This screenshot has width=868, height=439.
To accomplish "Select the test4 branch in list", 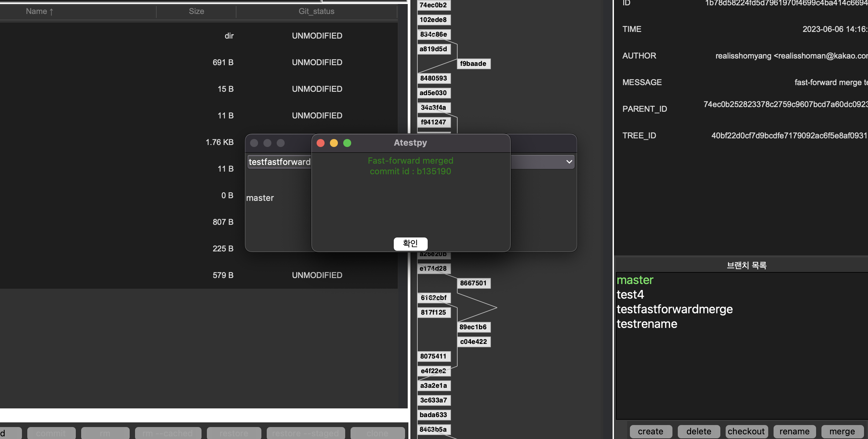I will pyautogui.click(x=630, y=295).
